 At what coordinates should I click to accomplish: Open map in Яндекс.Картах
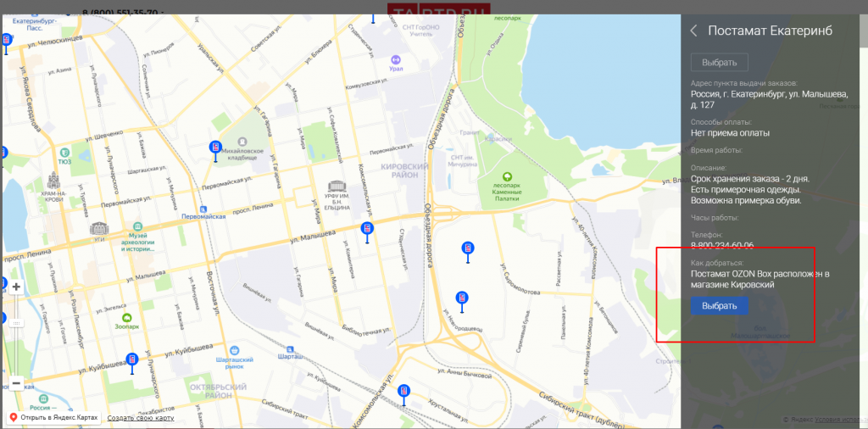tap(53, 418)
